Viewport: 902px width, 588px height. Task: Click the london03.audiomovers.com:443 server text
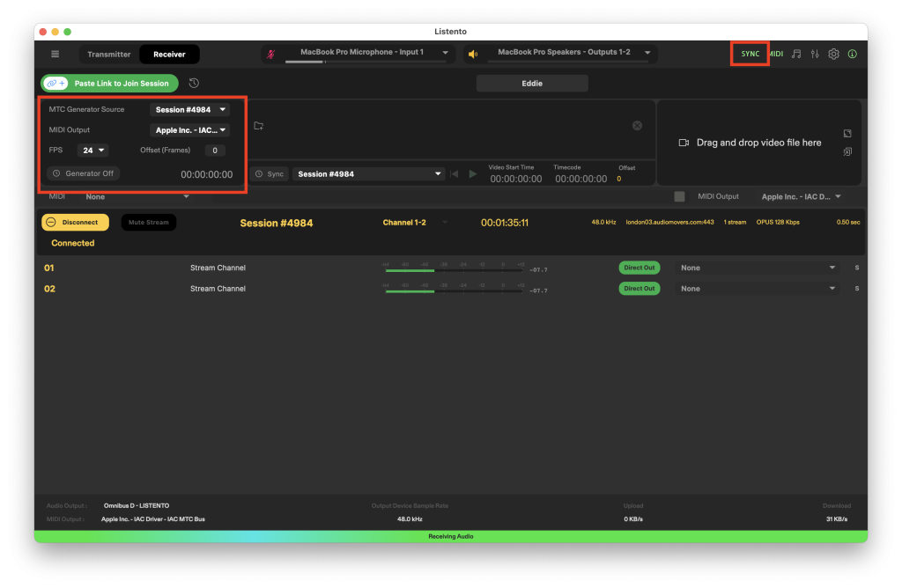pos(669,222)
